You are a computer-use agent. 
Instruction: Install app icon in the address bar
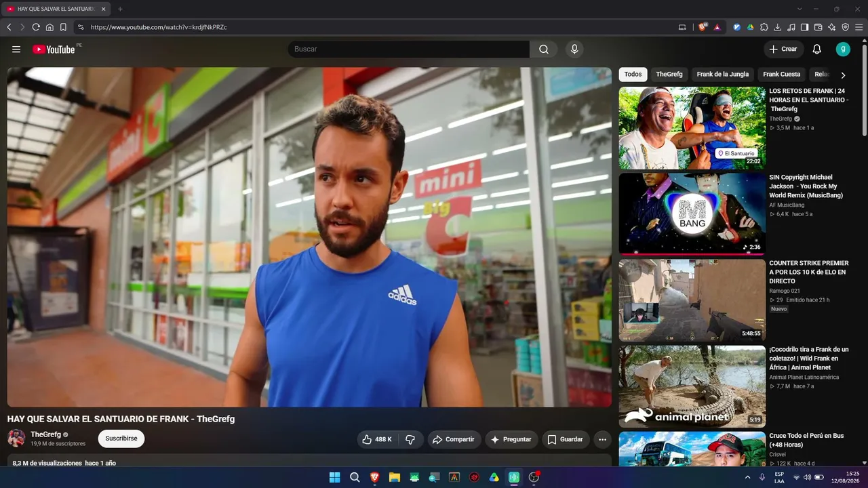click(682, 27)
